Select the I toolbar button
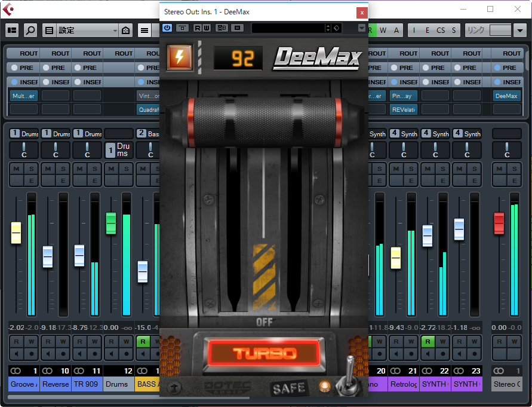 (414, 30)
